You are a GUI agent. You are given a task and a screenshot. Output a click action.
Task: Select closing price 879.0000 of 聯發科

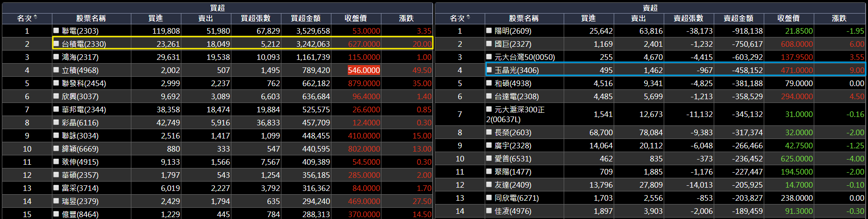[x=364, y=83]
